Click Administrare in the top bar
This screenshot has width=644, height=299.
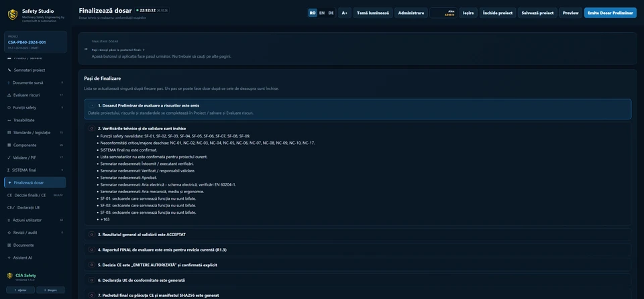pyautogui.click(x=411, y=13)
